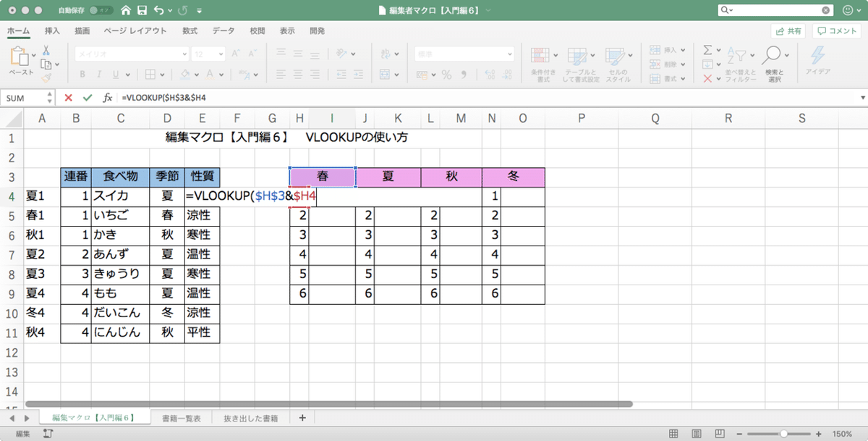868x441 pixels.
Task: Click the horizontal scrollbar
Action: click(x=329, y=404)
